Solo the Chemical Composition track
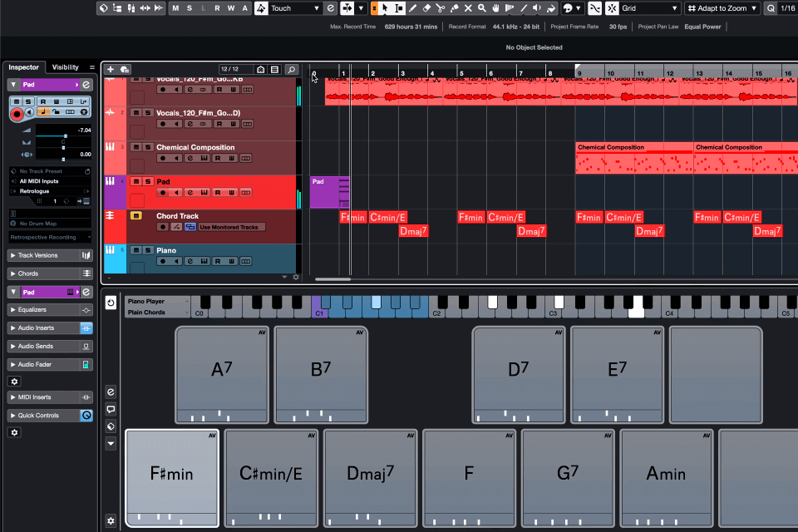This screenshot has width=798, height=532. pos(148,147)
